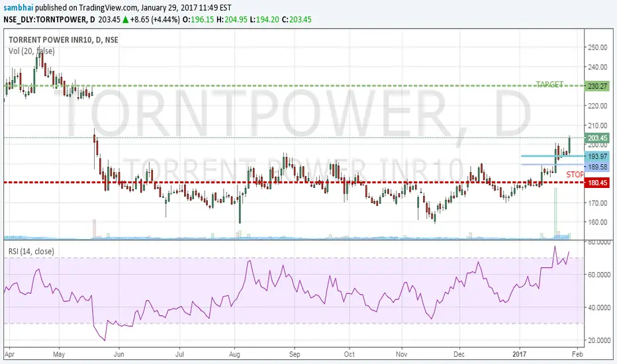Click the May date axis label

tap(59, 354)
